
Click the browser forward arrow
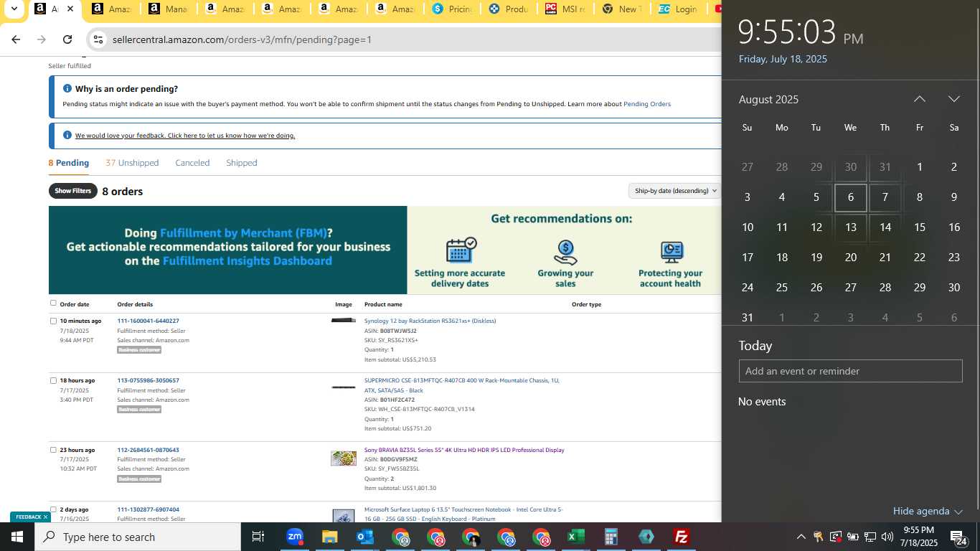click(42, 39)
